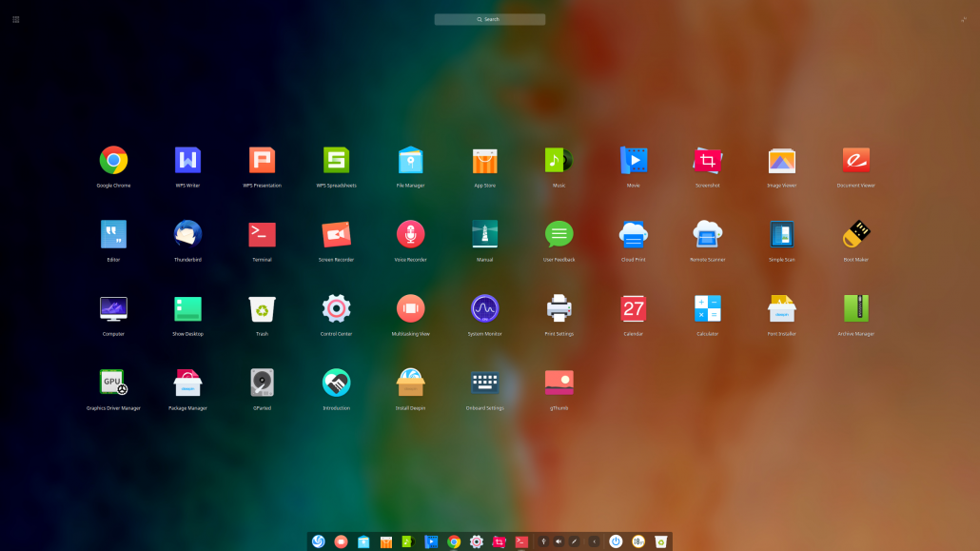Click the power button in the dock
Image resolution: width=980 pixels, height=551 pixels.
(x=616, y=541)
